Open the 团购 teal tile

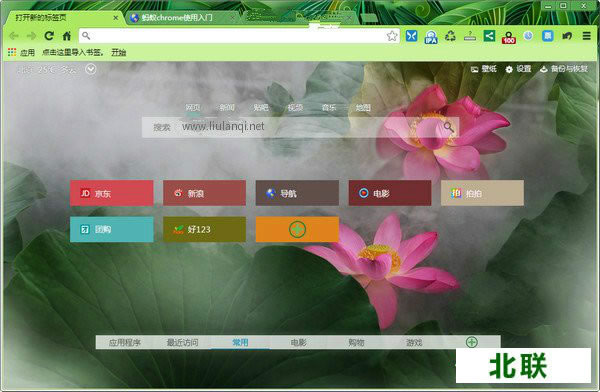pyautogui.click(x=112, y=229)
